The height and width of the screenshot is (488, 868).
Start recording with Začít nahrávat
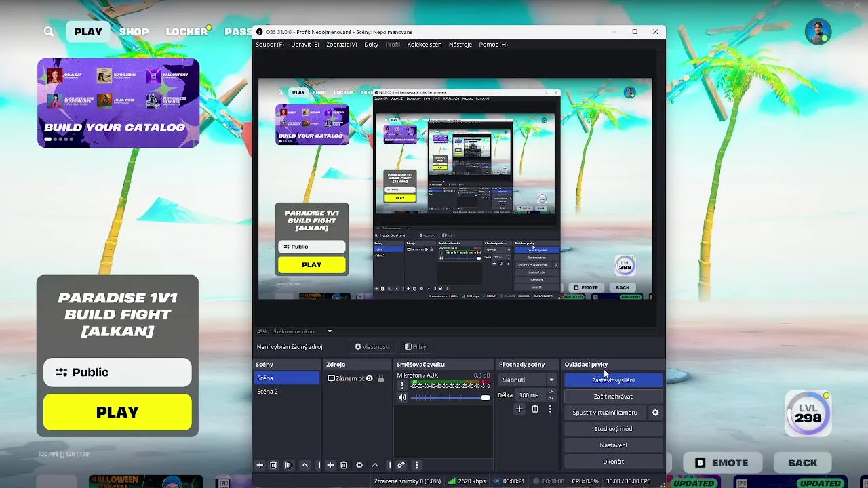pyautogui.click(x=614, y=396)
